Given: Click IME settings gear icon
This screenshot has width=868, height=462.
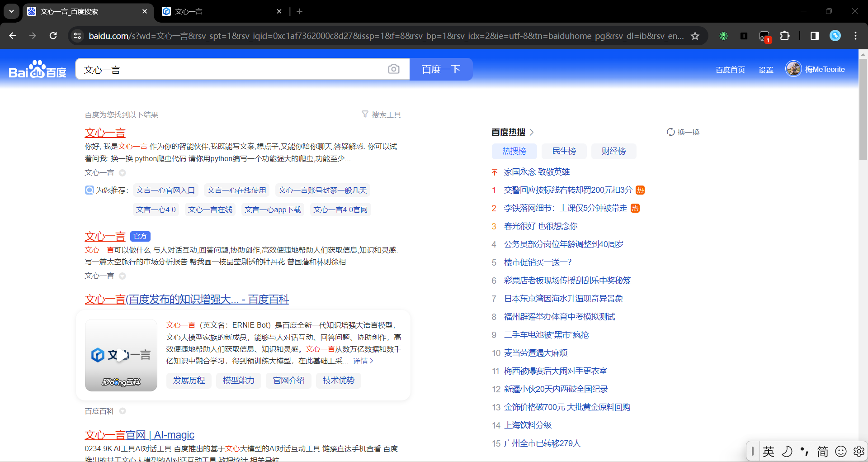Looking at the screenshot, I should click(859, 451).
